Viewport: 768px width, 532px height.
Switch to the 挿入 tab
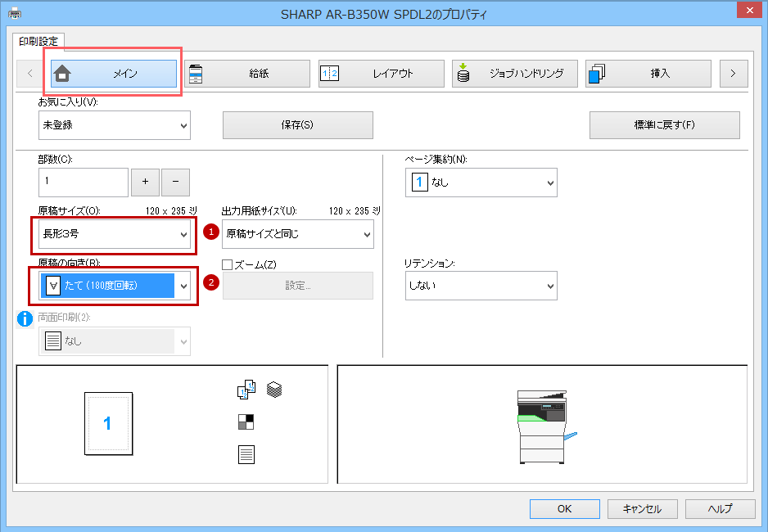(648, 74)
